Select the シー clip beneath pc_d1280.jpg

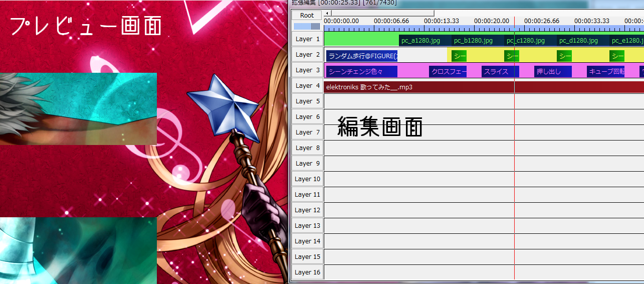click(564, 56)
